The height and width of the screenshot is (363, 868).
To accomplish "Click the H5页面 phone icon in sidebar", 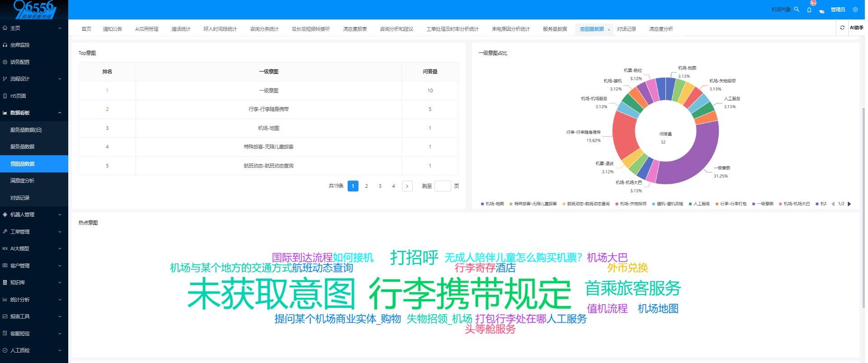I will (x=5, y=96).
